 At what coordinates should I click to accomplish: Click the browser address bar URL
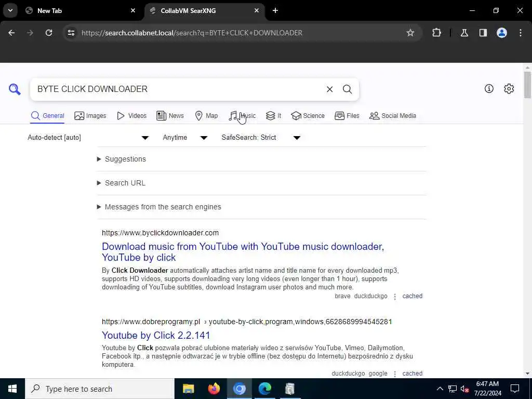[x=192, y=33]
